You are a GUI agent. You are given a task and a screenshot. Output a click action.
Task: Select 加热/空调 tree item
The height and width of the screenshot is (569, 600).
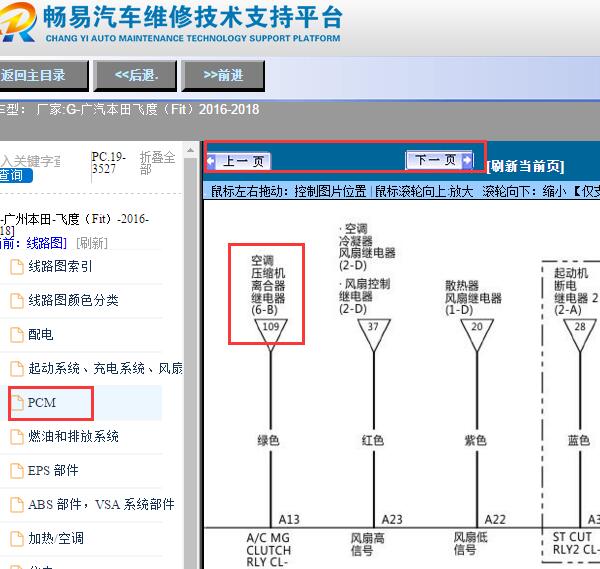pos(56,539)
